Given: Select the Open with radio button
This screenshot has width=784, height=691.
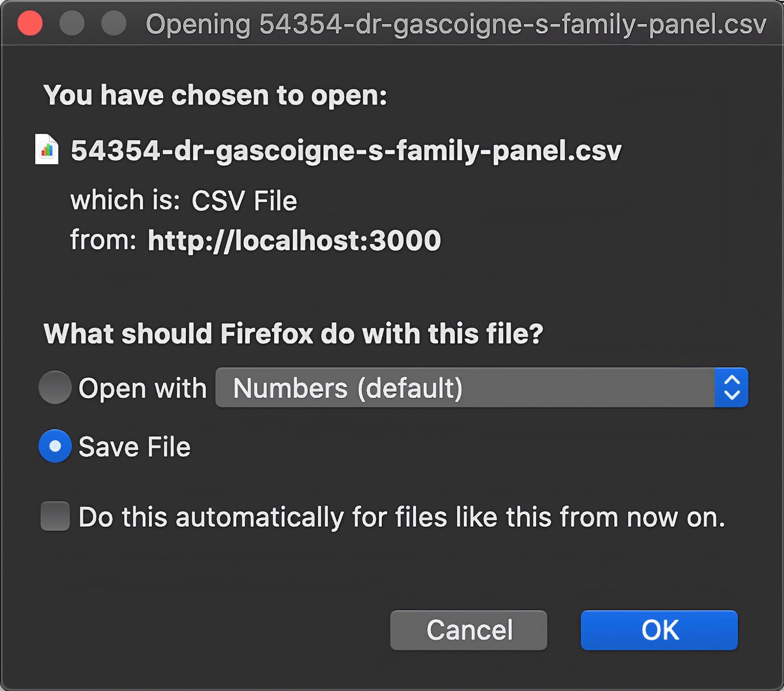Looking at the screenshot, I should 55,388.
